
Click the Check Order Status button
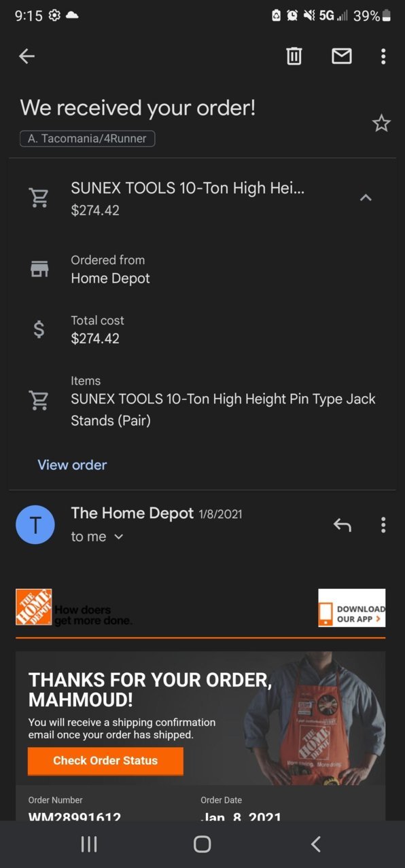[105, 761]
